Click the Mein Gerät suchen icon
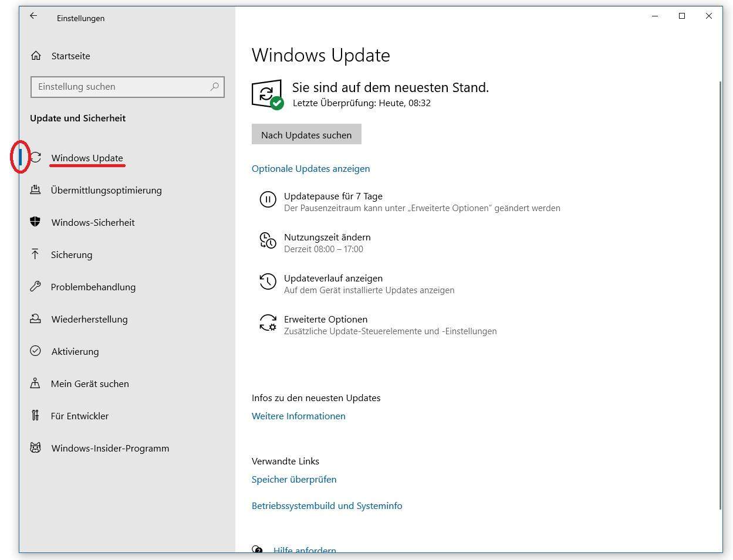 point(35,383)
